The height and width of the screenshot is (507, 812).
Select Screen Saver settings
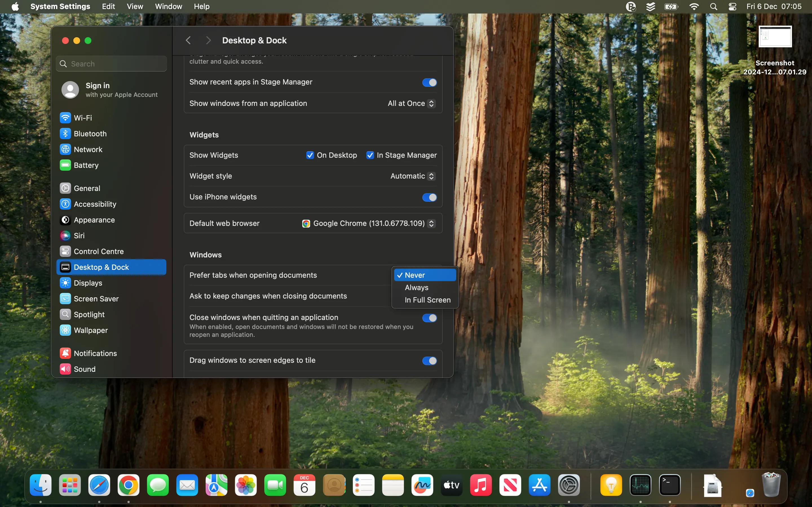(96, 299)
